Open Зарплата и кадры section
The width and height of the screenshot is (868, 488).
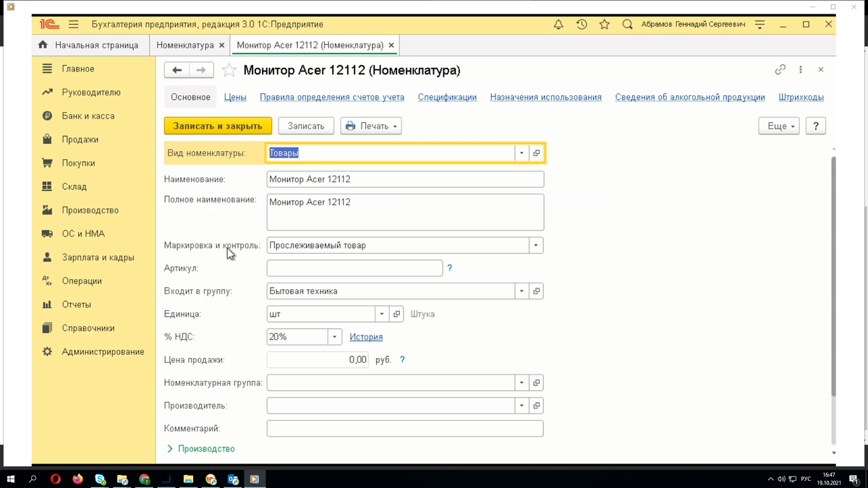pyautogui.click(x=98, y=257)
